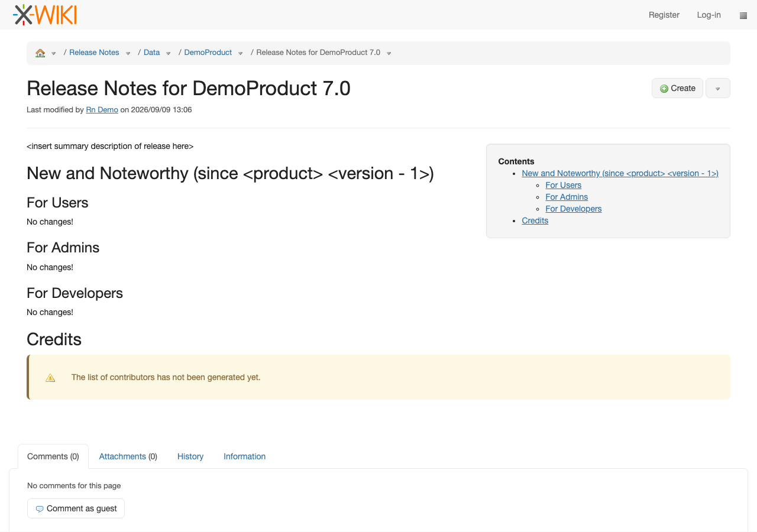Open the Register link
757x532 pixels.
point(664,15)
